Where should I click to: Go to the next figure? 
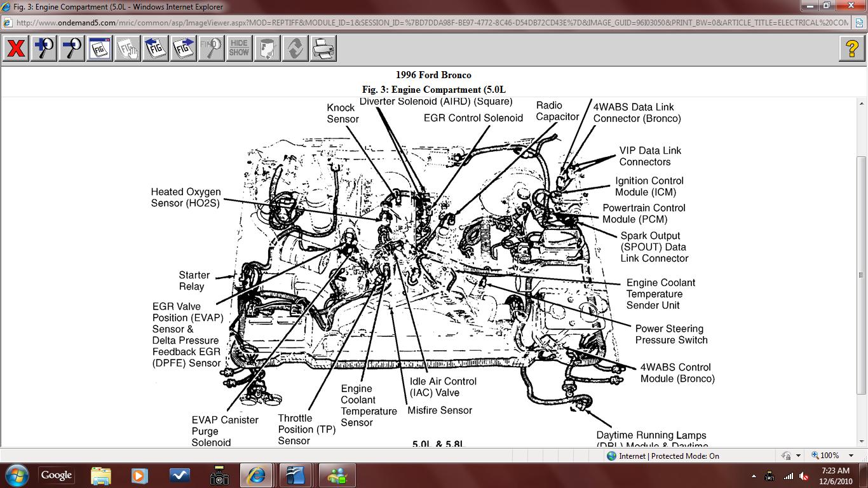pyautogui.click(x=184, y=48)
